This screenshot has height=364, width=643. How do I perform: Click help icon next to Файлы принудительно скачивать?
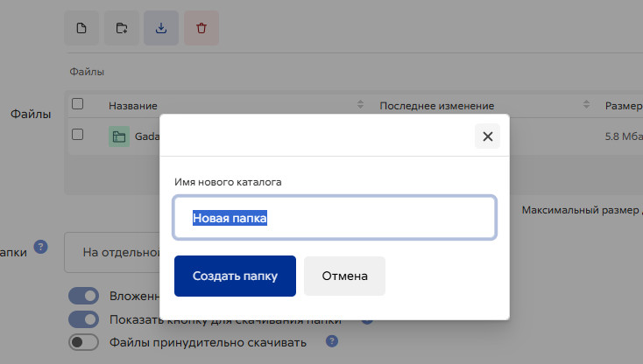coord(332,341)
